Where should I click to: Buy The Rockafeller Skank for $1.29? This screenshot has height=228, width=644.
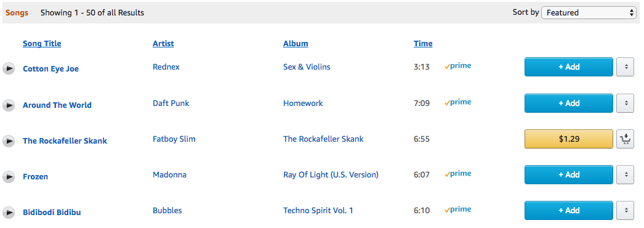click(569, 139)
